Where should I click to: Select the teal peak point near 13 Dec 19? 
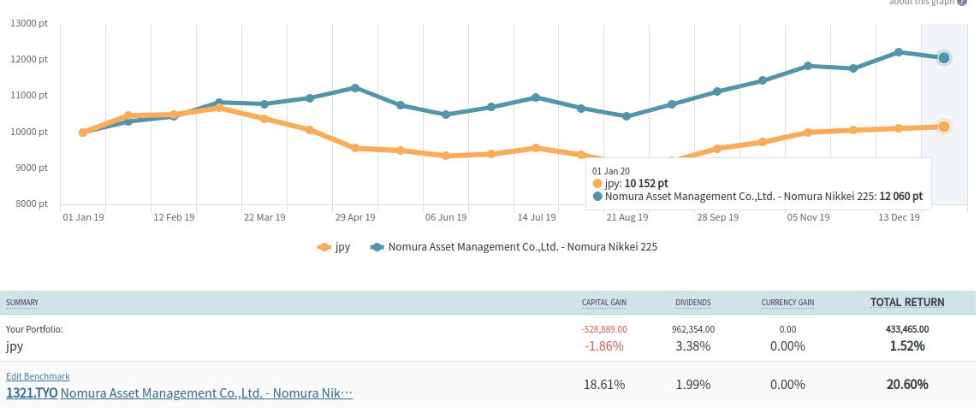pos(899,52)
